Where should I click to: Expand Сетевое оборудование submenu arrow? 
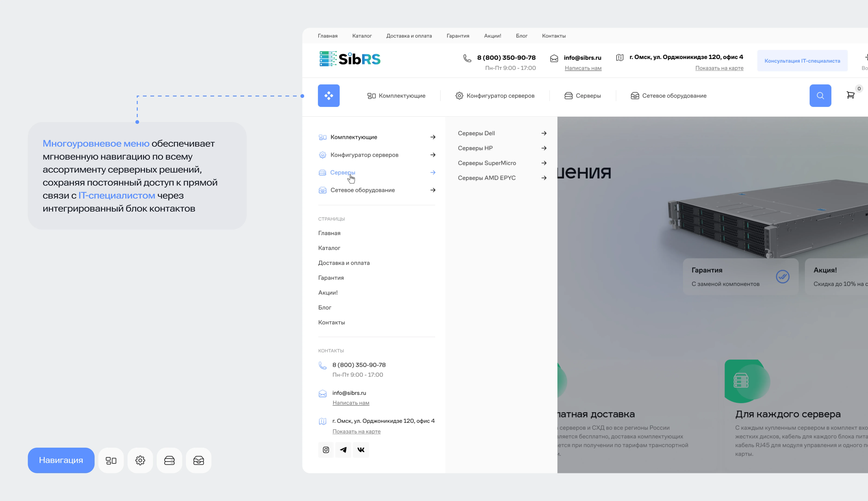433,190
